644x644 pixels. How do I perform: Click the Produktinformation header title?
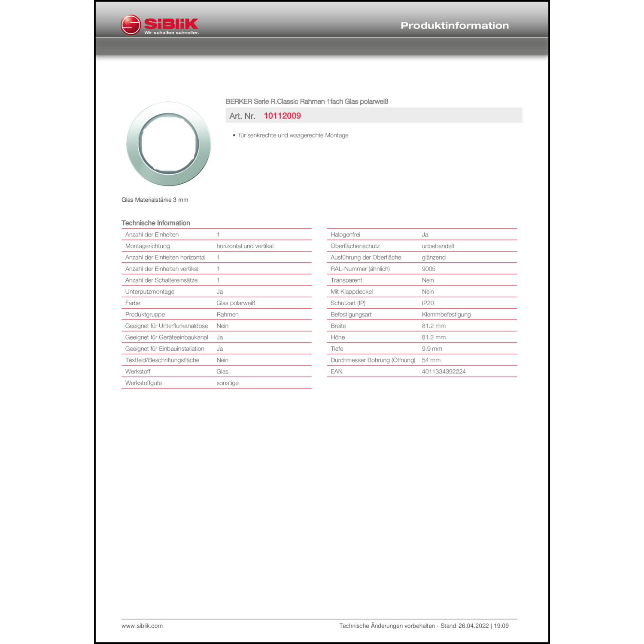455,25
